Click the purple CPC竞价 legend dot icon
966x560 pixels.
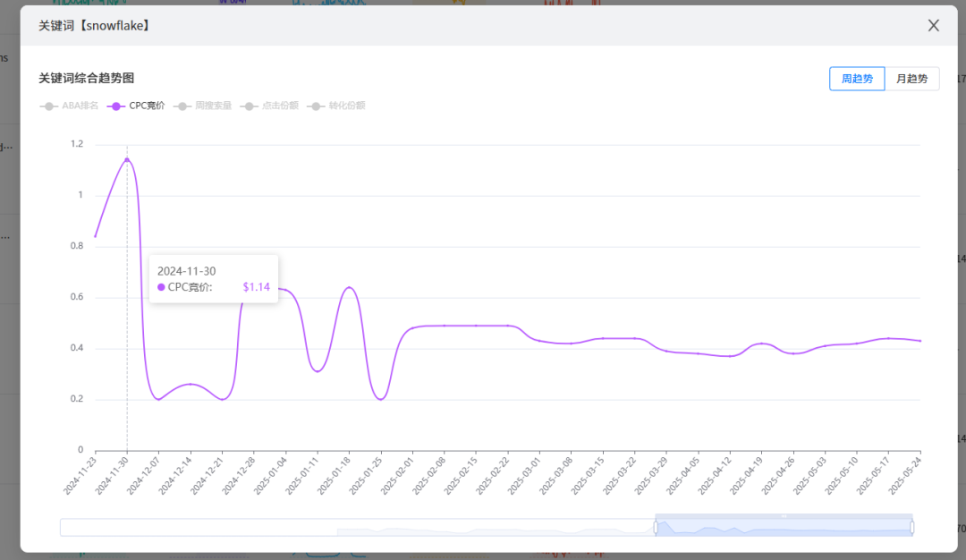115,106
